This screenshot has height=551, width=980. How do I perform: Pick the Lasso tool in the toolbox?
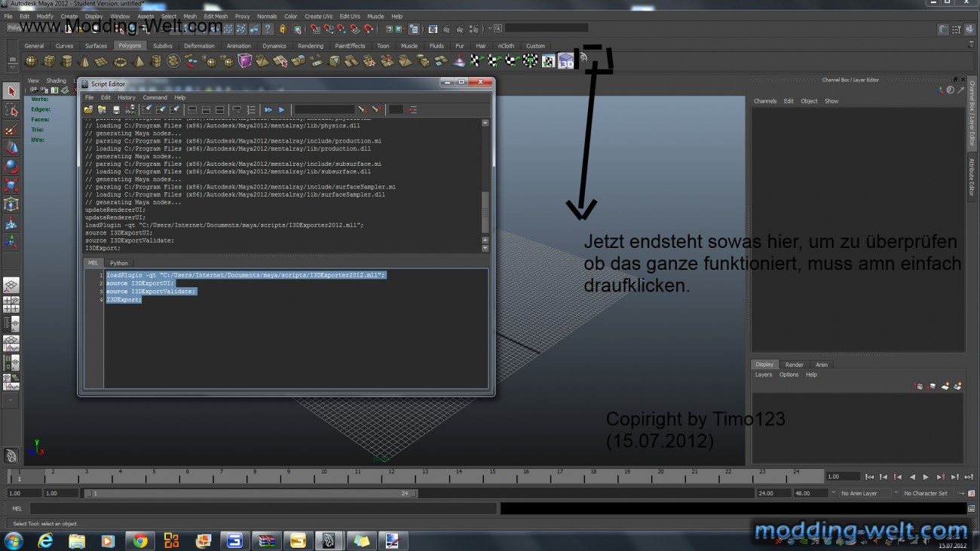click(11, 110)
